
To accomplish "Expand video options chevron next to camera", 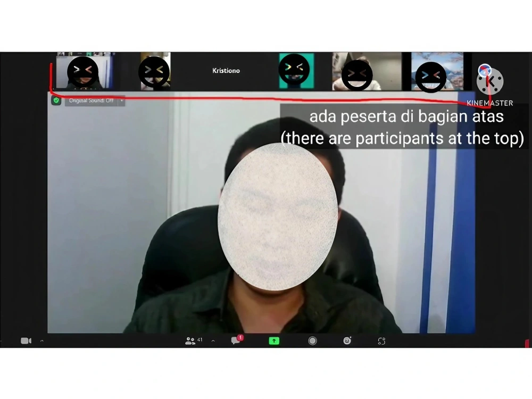I will click(42, 340).
